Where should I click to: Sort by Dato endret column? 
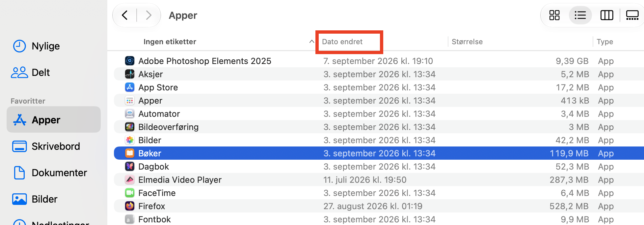pyautogui.click(x=342, y=42)
